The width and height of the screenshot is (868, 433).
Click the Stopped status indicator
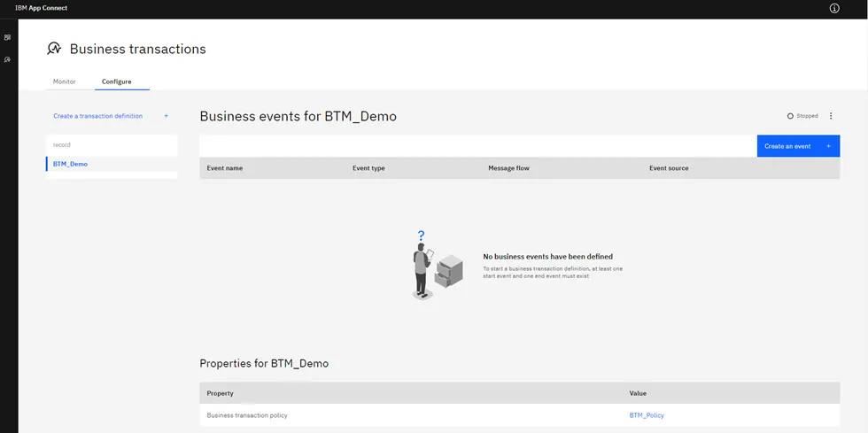point(802,116)
